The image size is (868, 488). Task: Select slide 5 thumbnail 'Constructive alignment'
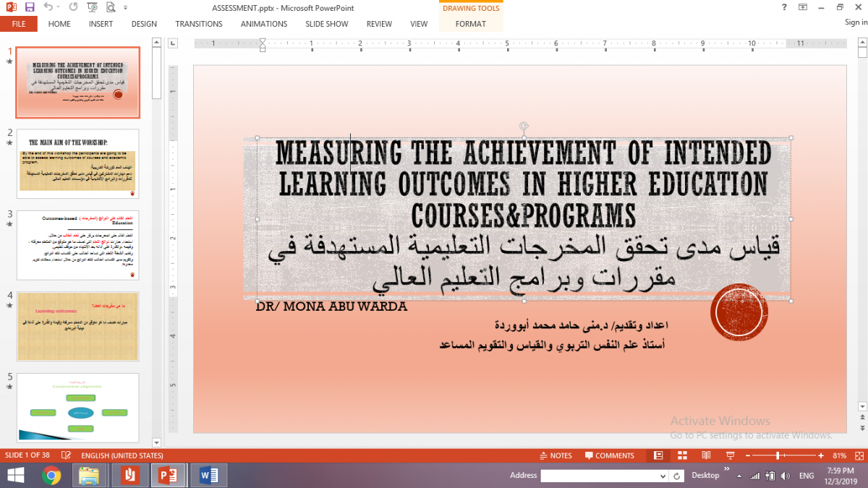78,406
